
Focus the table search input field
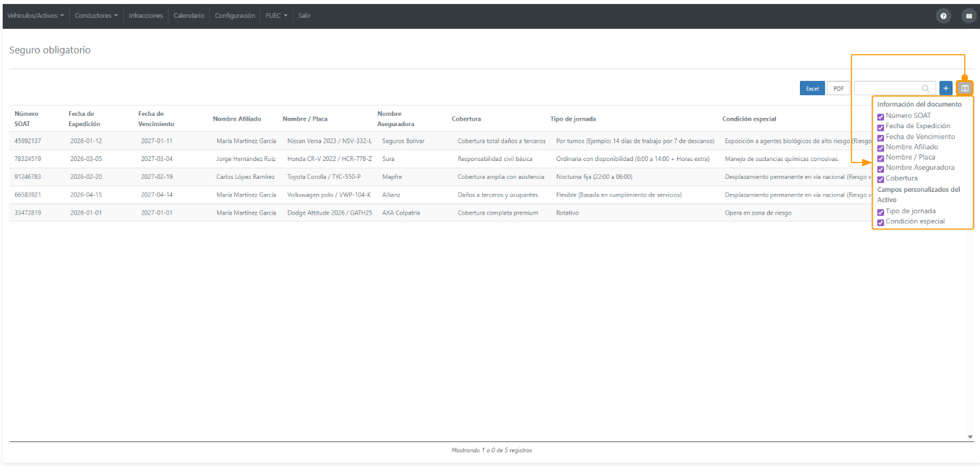pos(894,88)
